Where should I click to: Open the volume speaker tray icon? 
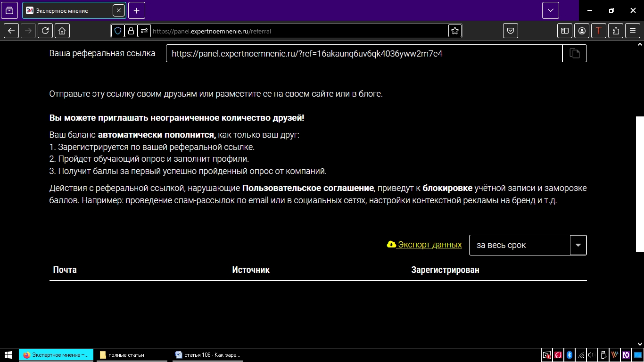pyautogui.click(x=591, y=355)
